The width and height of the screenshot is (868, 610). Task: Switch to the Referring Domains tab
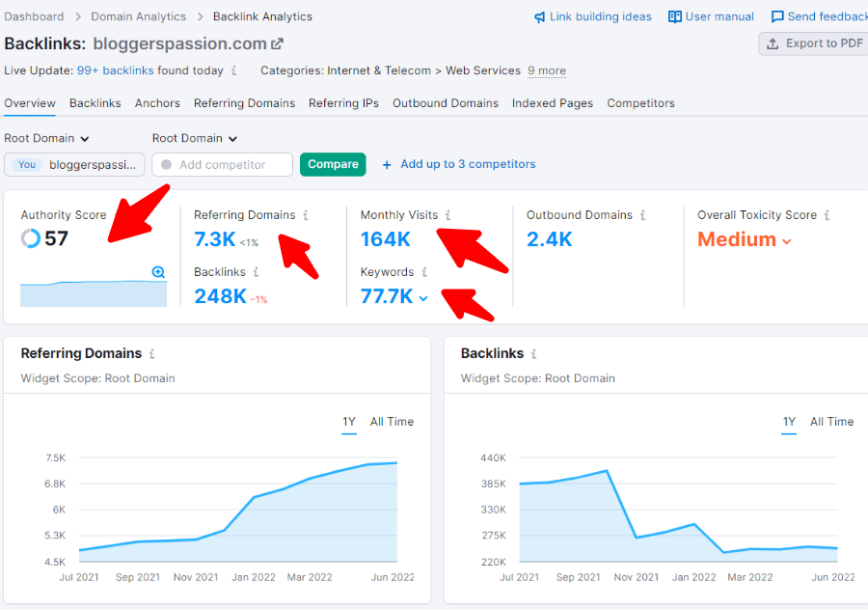pos(244,103)
